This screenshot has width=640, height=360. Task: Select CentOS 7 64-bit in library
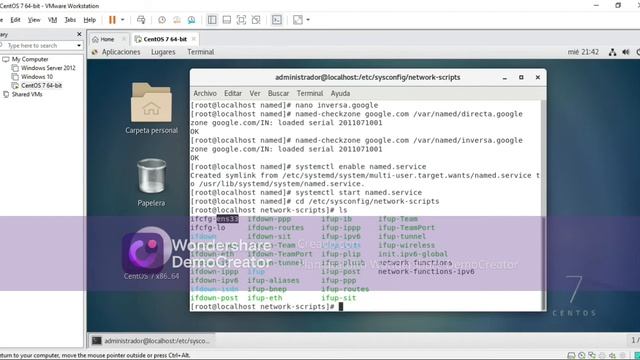[x=41, y=85]
